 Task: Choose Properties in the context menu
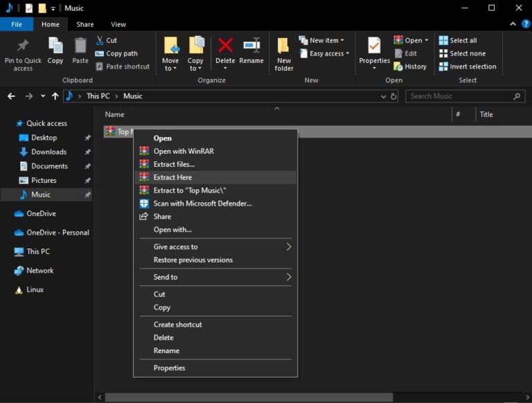[215, 368]
